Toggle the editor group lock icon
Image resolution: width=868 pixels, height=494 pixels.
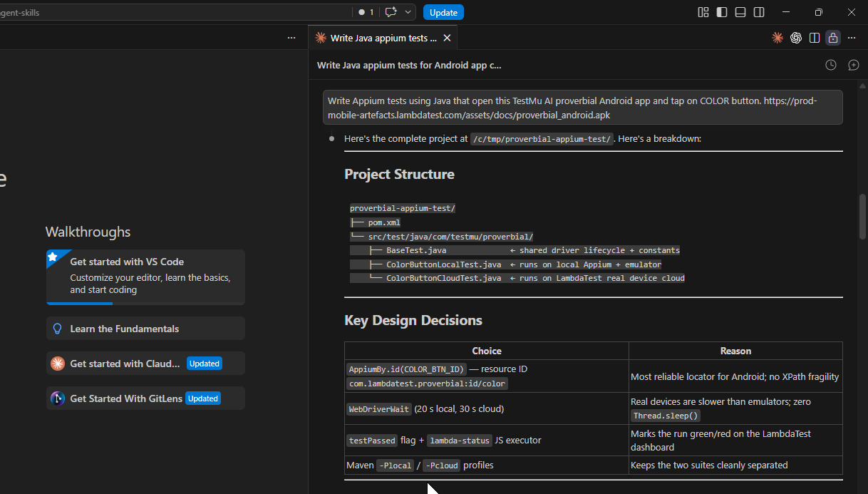833,38
